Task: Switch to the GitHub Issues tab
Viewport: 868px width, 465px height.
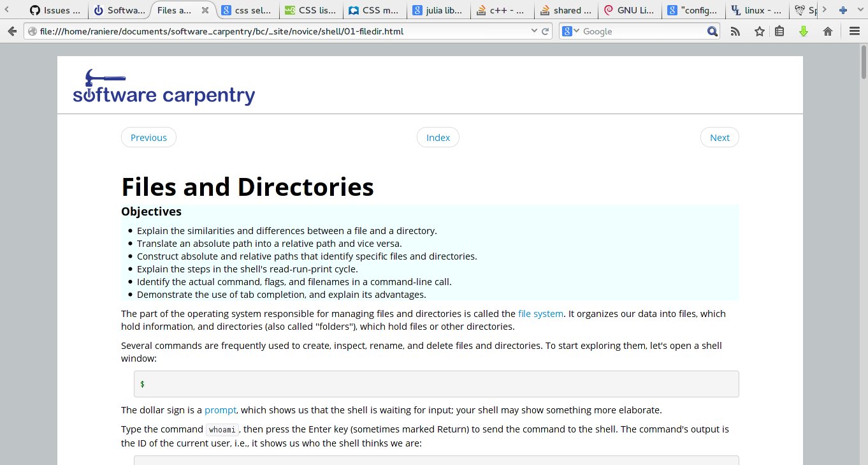Action: tap(56, 10)
